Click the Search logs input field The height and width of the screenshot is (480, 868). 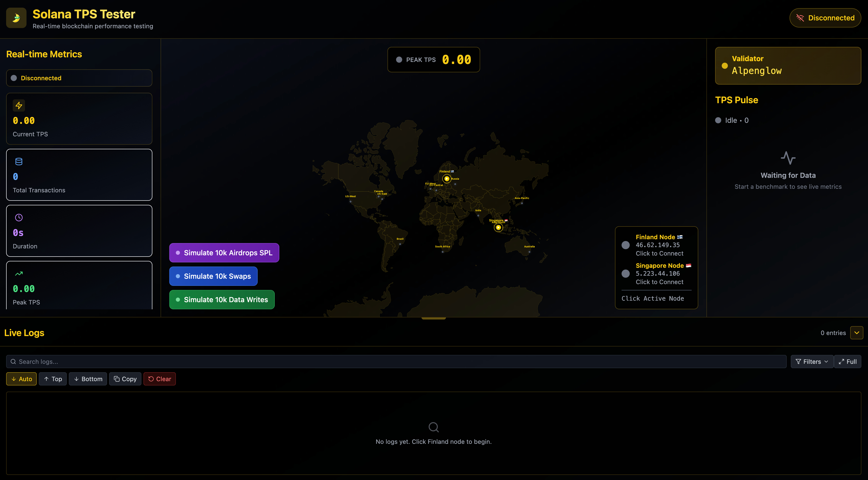point(396,362)
